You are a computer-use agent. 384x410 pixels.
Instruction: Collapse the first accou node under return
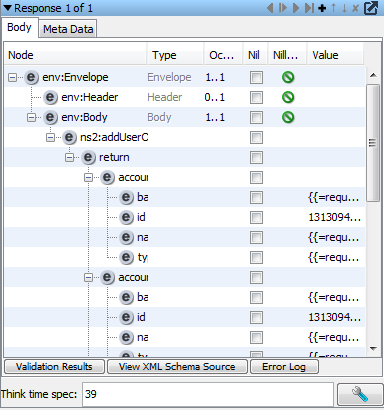pyautogui.click(x=88, y=178)
